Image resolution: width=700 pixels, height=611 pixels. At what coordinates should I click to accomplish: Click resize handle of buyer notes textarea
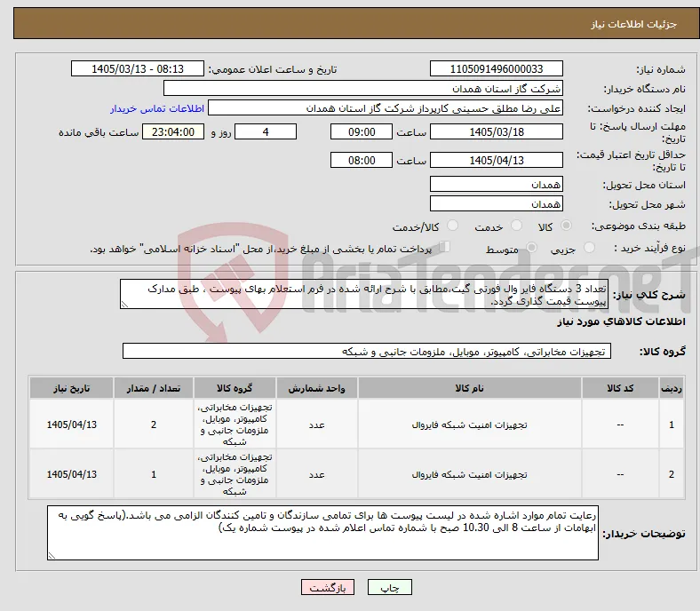(x=52, y=556)
